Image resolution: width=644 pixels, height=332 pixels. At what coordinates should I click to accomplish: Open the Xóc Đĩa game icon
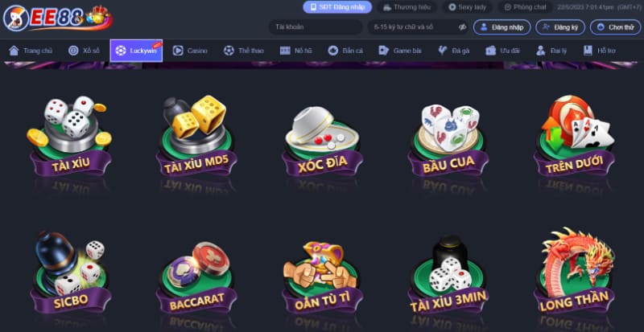tap(323, 141)
